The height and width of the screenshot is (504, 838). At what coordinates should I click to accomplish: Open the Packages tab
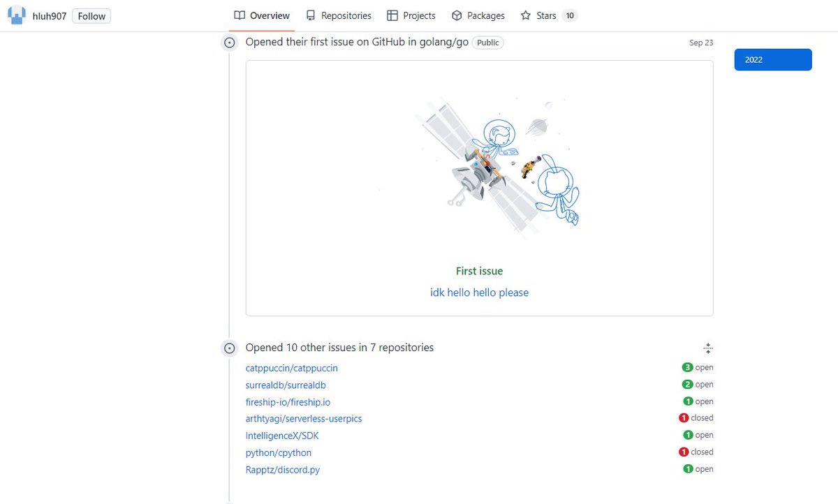[x=478, y=15]
